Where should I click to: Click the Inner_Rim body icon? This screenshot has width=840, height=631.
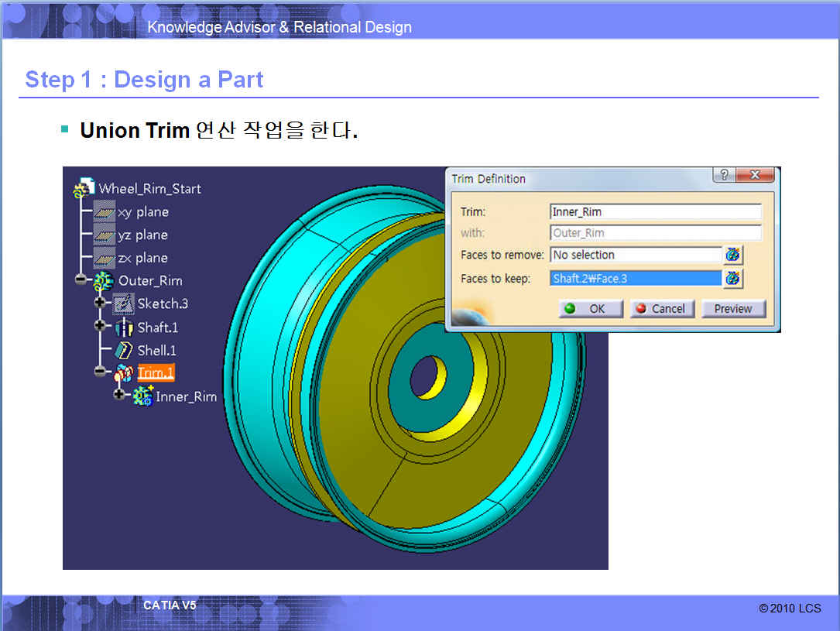[x=142, y=396]
